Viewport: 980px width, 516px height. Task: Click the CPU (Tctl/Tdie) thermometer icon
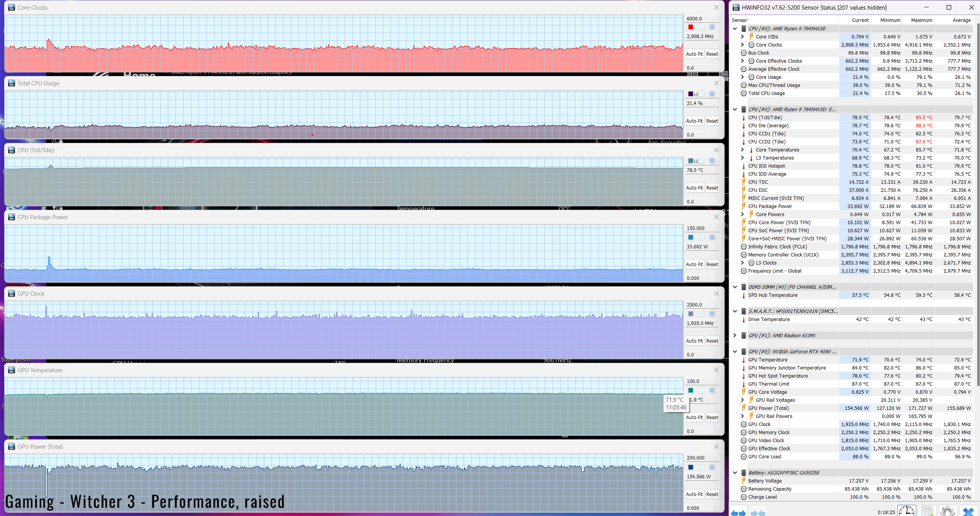coord(744,117)
